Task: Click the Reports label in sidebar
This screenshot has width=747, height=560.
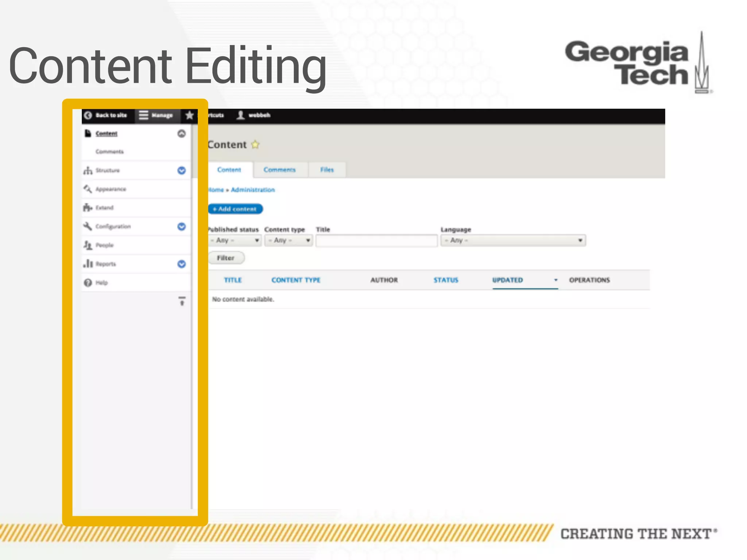Action: pyautogui.click(x=106, y=264)
